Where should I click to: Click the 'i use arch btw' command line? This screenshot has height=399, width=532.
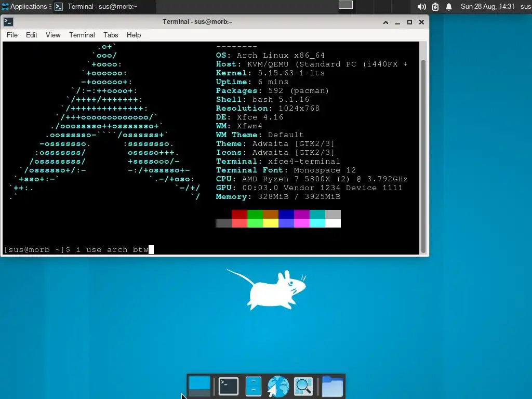point(112,250)
